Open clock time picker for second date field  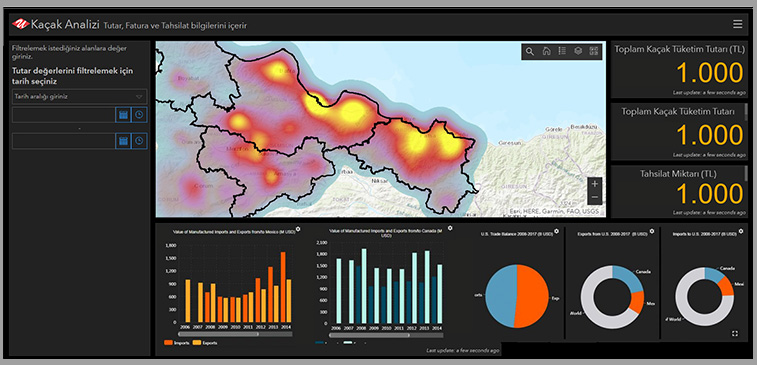(x=140, y=141)
